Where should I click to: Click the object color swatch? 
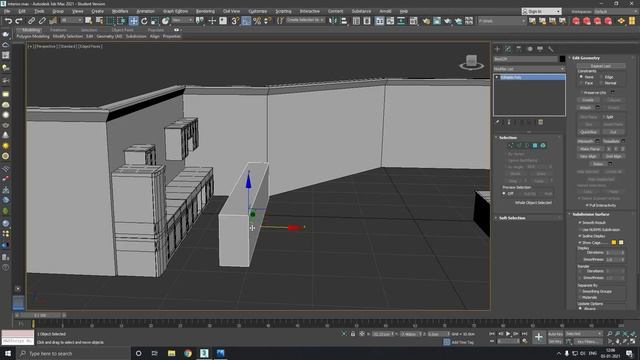(562, 59)
